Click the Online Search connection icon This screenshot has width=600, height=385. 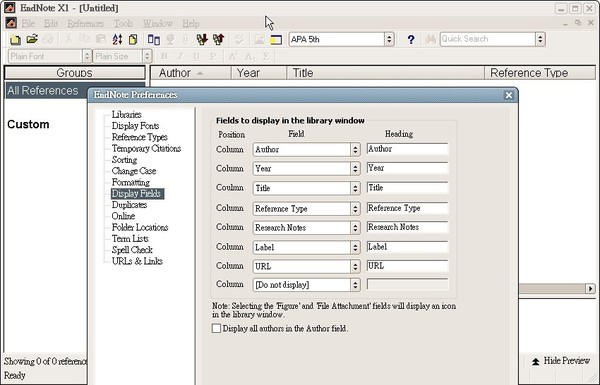coord(170,39)
